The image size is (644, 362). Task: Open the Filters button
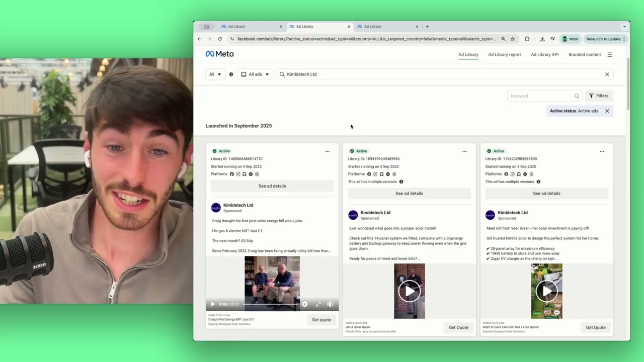[x=599, y=96]
